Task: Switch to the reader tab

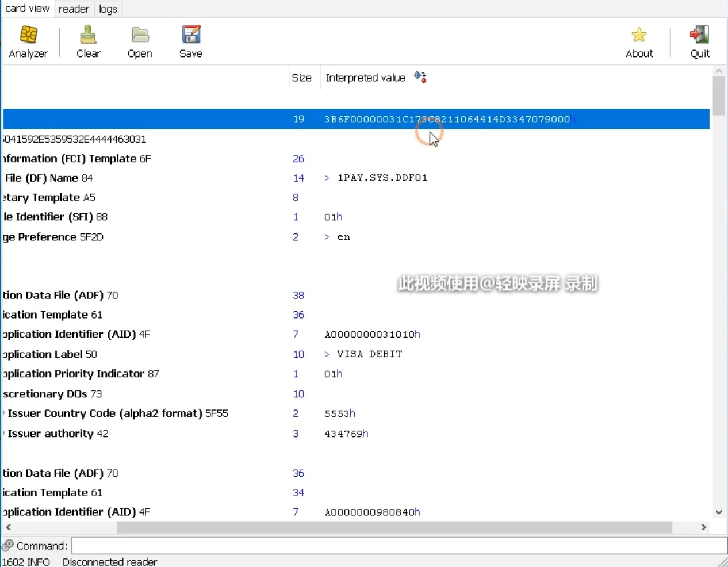Action: pyautogui.click(x=74, y=9)
